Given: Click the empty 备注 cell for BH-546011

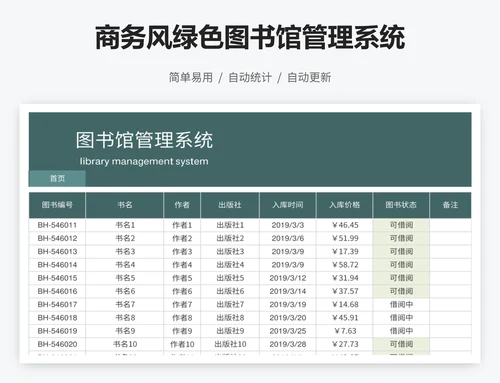Looking at the screenshot, I should [450, 225].
